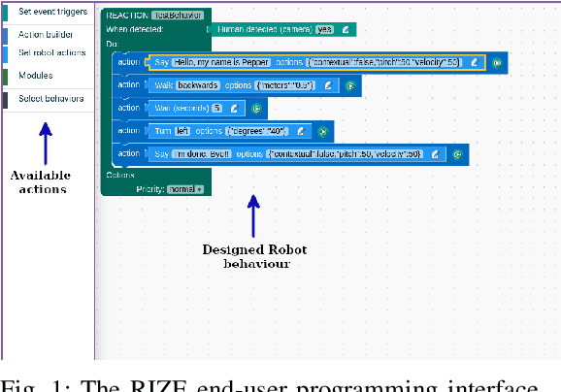
Task: Edit the Turn left action
Action: click(301, 131)
